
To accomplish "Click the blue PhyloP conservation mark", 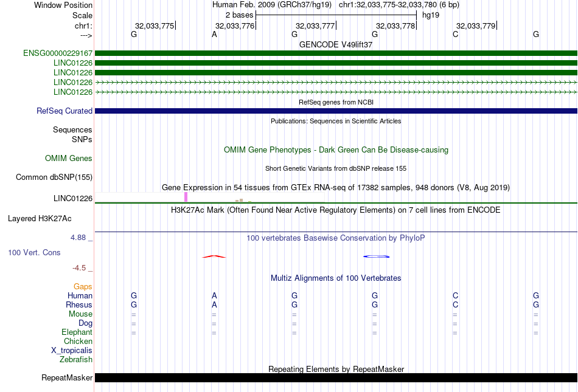I will tap(376, 256).
